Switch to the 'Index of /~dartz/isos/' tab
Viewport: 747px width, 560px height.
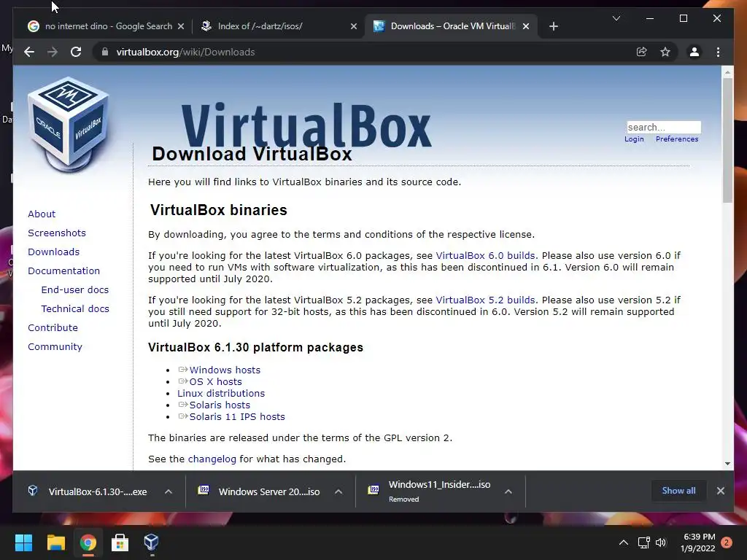click(x=278, y=26)
